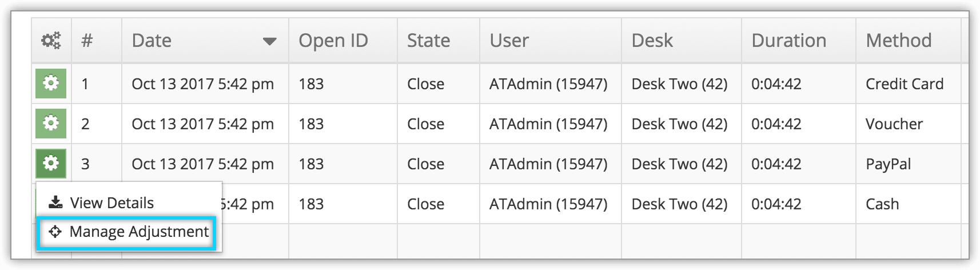This screenshot has width=980, height=270.
Task: Click the crosshair icon beside Manage Adjustment
Action: pos(55,232)
